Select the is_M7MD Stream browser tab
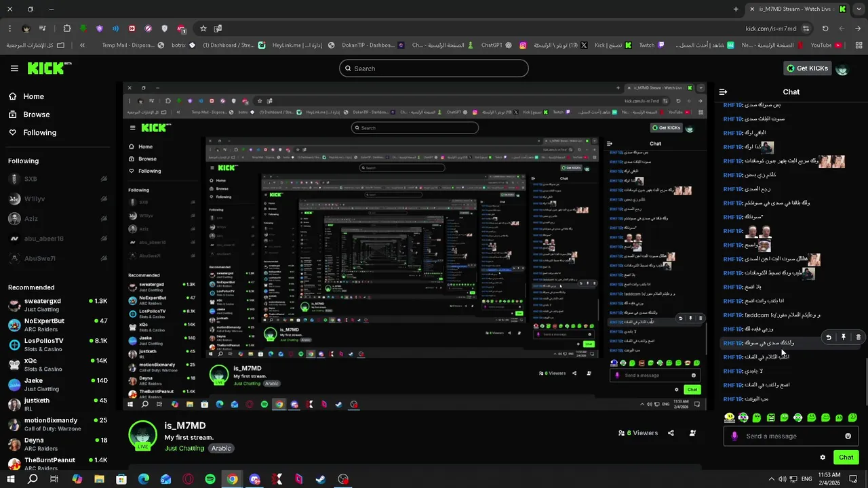This screenshot has width=868, height=488. [795, 9]
